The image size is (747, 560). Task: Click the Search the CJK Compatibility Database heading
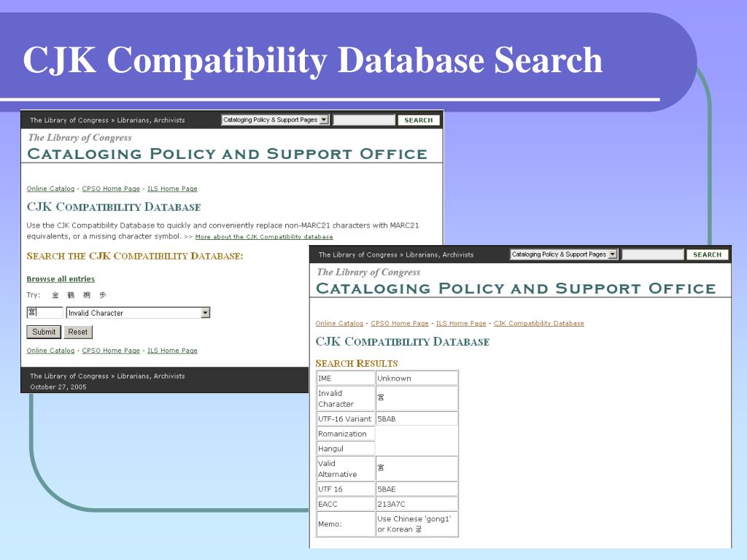coord(135,256)
